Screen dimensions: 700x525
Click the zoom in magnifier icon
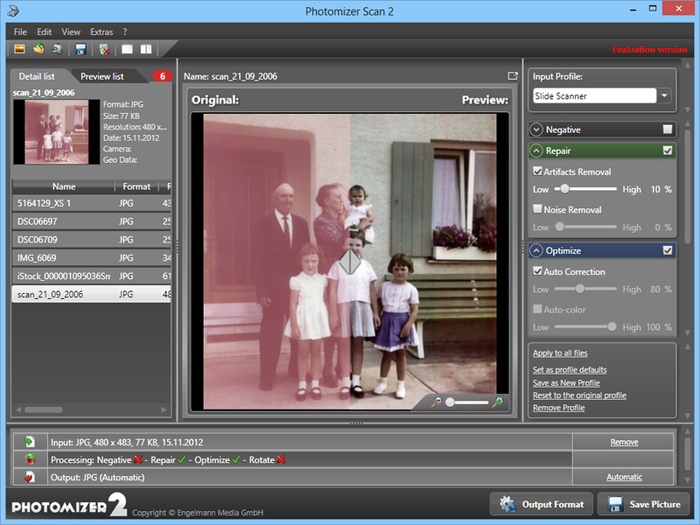pos(498,401)
